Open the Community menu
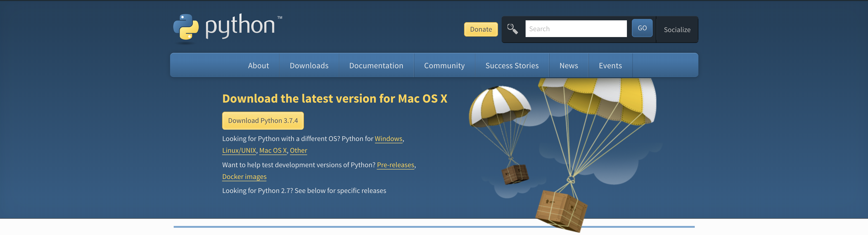Screen dimensions: 868x235 click(444, 66)
